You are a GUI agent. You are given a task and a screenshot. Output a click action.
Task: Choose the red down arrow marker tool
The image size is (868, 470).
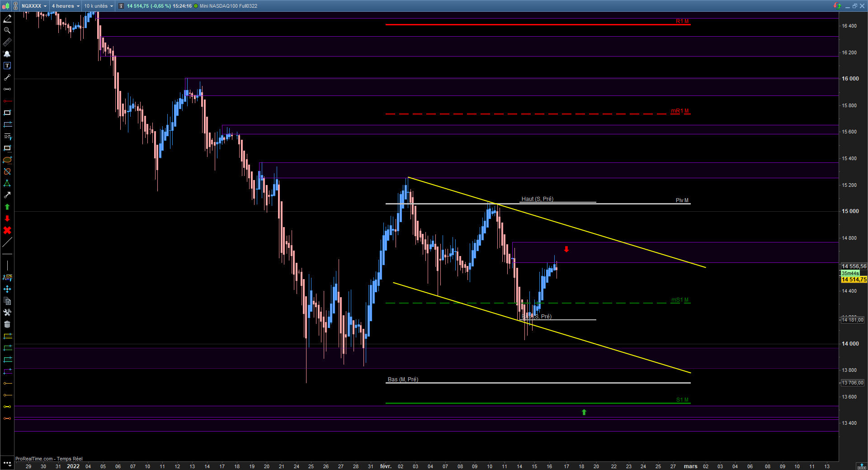click(x=7, y=218)
